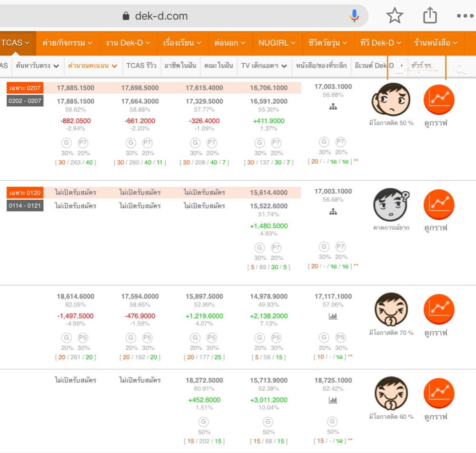Open the graph icon beside the 70% chance face
Screen dimensions: 476x453
pyautogui.click(x=439, y=309)
